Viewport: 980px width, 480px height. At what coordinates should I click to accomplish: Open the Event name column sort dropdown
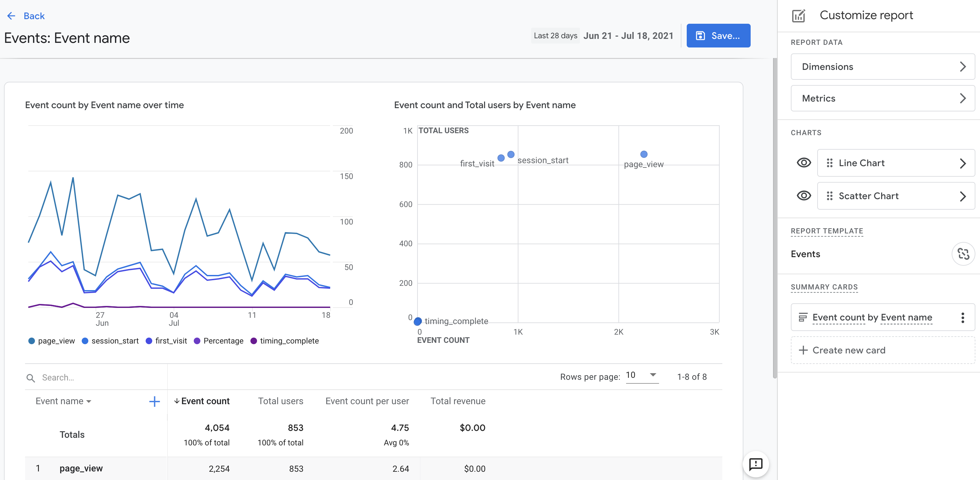[x=89, y=401]
